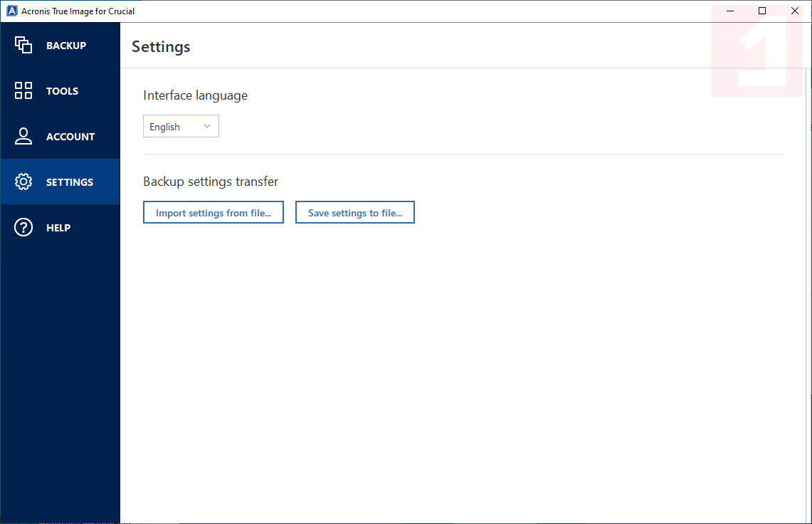Click the Backup copy icon in sidebar
Screen dimensions: 812x524
point(23,46)
